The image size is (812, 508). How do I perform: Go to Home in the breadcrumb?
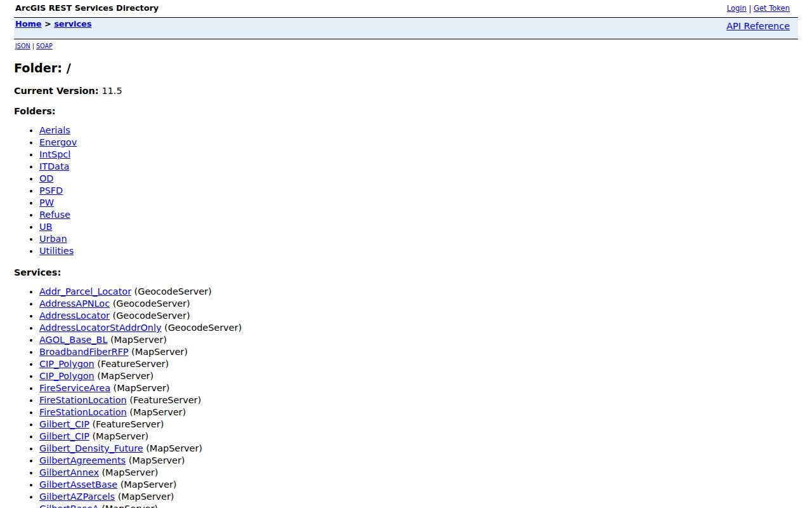point(29,24)
